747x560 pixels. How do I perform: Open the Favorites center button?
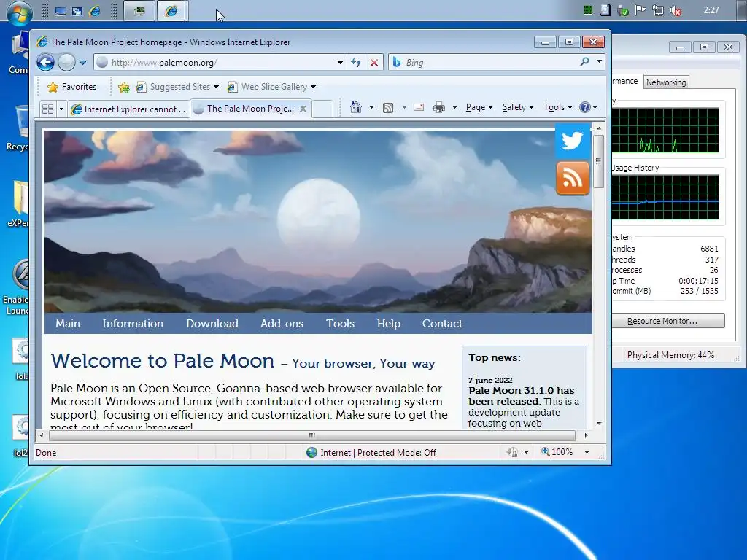72,87
